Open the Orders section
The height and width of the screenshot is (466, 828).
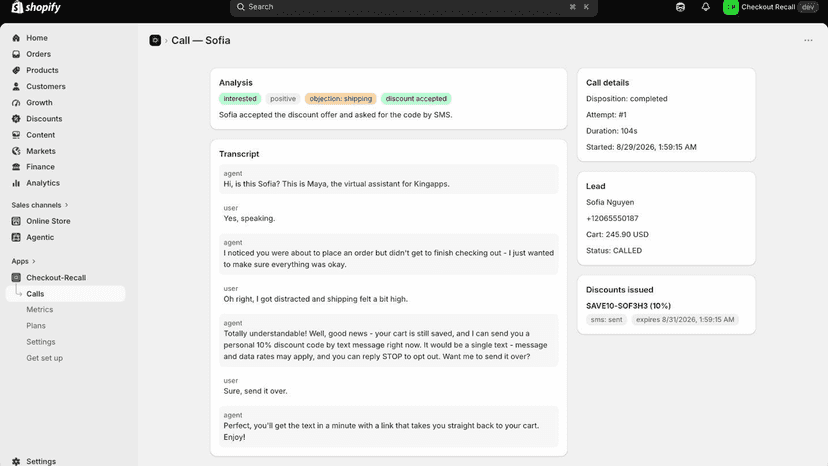(x=39, y=54)
